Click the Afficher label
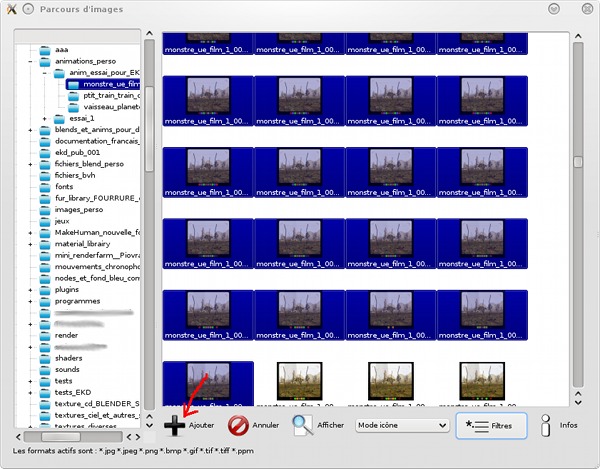This screenshot has height=469, width=600. (x=331, y=425)
